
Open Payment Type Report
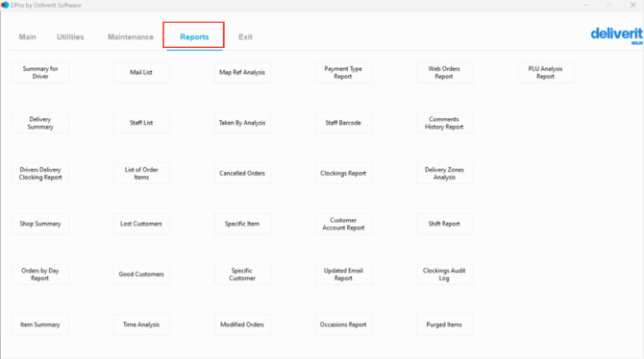[343, 72]
